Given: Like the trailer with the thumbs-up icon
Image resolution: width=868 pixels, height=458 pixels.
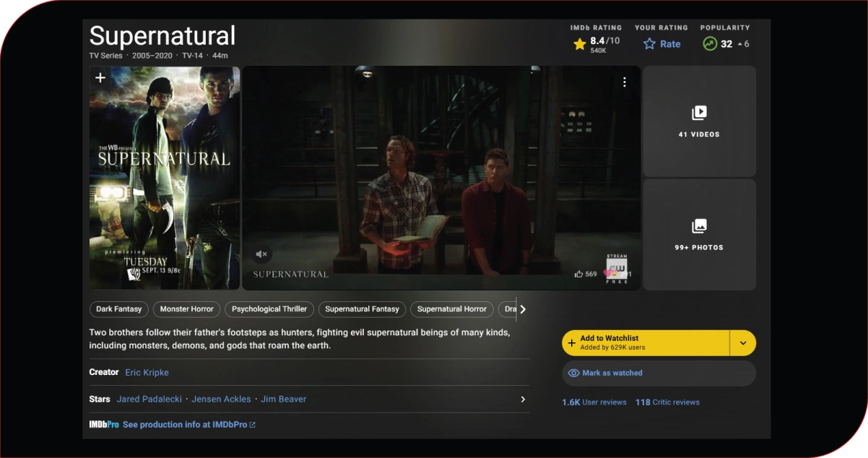Looking at the screenshot, I should click(579, 275).
